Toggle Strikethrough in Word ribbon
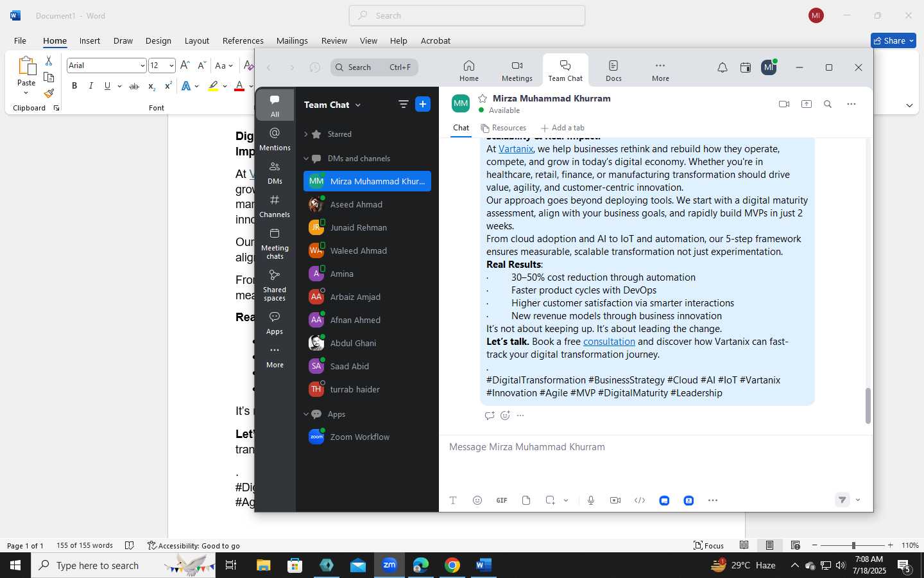The image size is (924, 578). tap(134, 86)
